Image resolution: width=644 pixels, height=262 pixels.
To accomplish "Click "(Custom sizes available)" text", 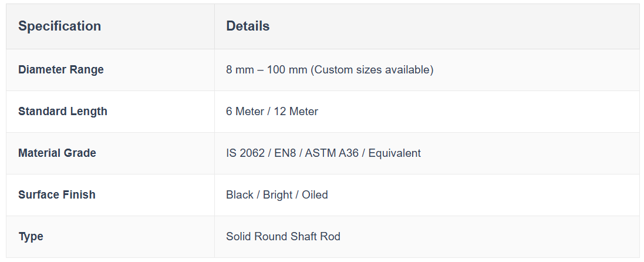I will (x=372, y=70).
